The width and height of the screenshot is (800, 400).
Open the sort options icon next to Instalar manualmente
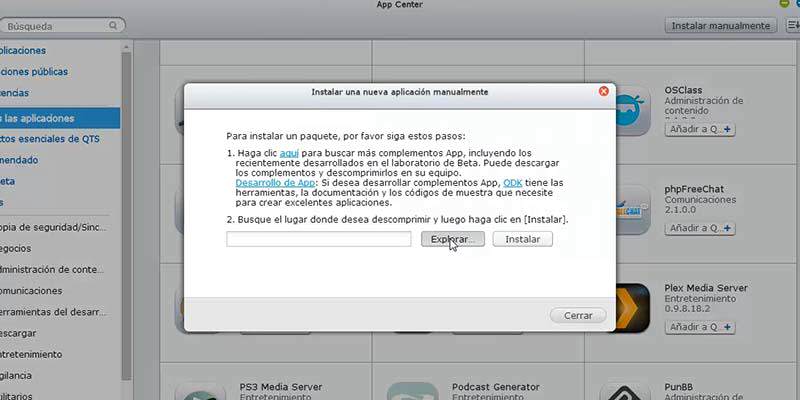coord(792,26)
